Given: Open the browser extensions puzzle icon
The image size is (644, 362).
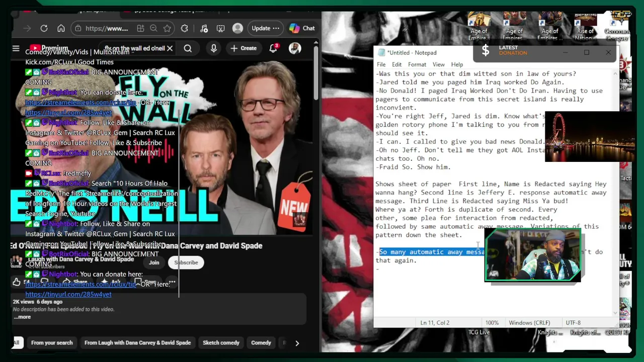Looking at the screenshot, I should point(184,29).
